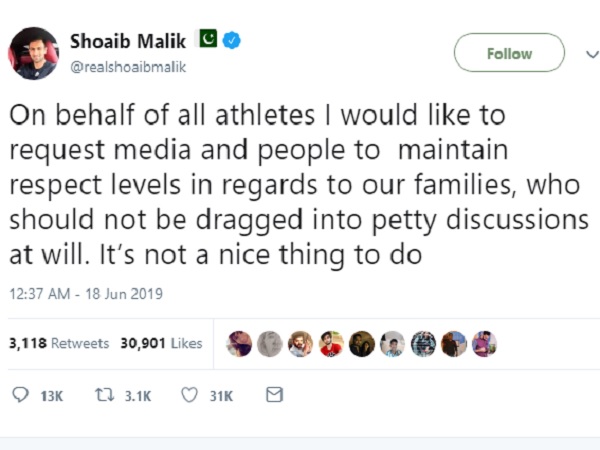Click the first liker's avatar
This screenshot has height=450, width=600.
[x=239, y=344]
